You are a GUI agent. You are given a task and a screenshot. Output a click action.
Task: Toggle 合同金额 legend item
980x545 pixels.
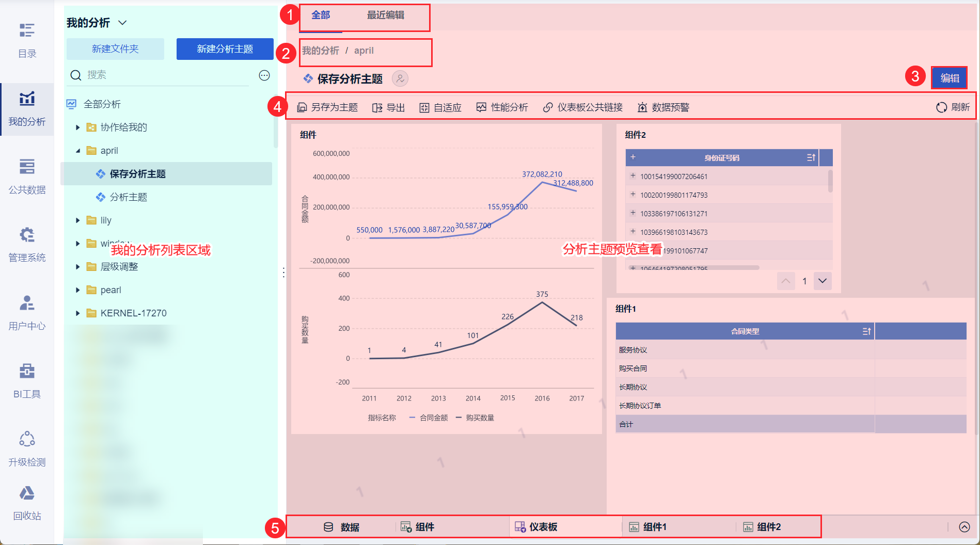click(429, 418)
